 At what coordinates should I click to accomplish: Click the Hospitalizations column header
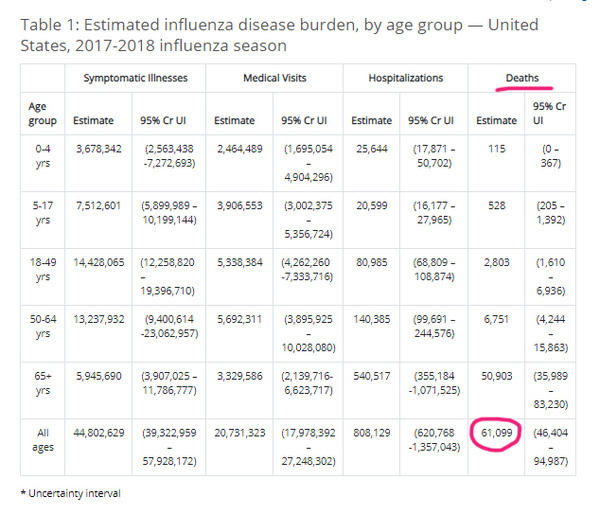tap(405, 77)
